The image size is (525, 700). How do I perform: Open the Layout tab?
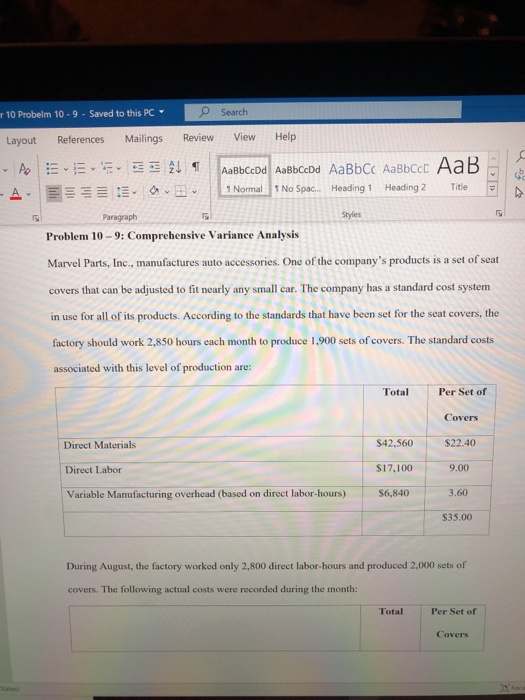[x=21, y=141]
